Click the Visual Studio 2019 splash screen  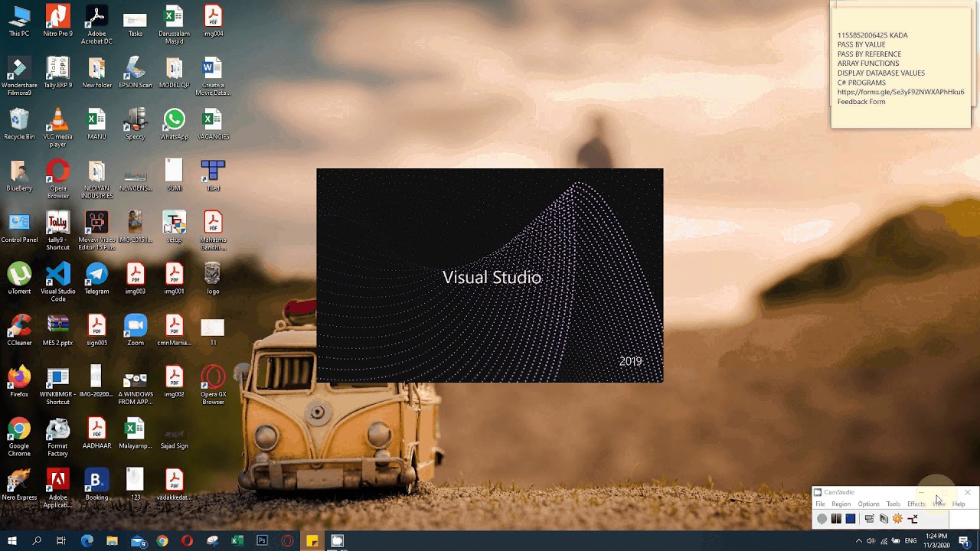tap(490, 275)
